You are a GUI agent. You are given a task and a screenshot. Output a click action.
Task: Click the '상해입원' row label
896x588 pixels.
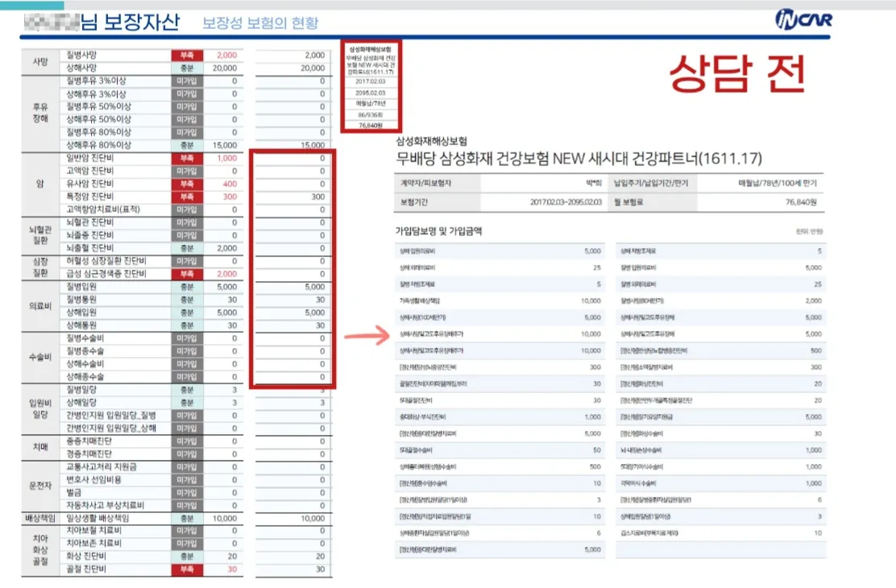tap(81, 312)
